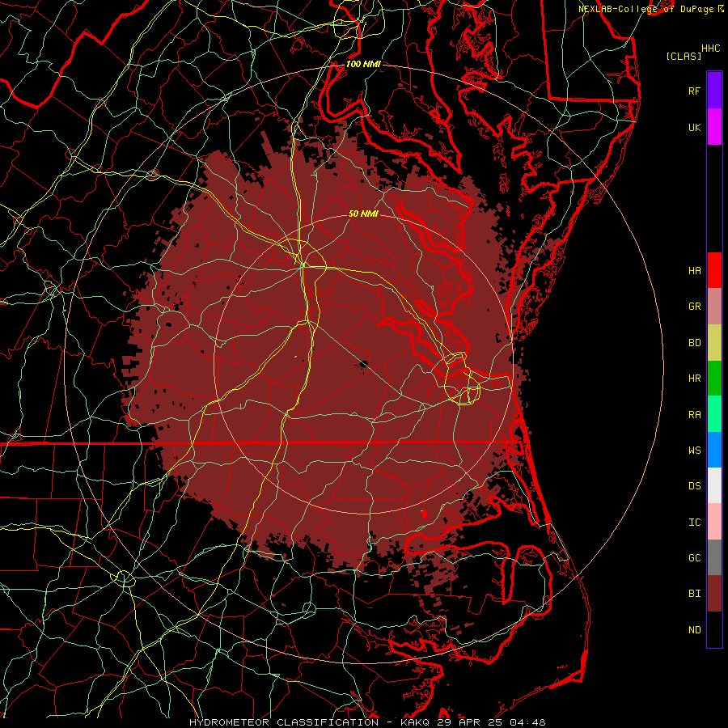Click the HR legend label
The height and width of the screenshot is (728, 728).
pyautogui.click(x=694, y=379)
